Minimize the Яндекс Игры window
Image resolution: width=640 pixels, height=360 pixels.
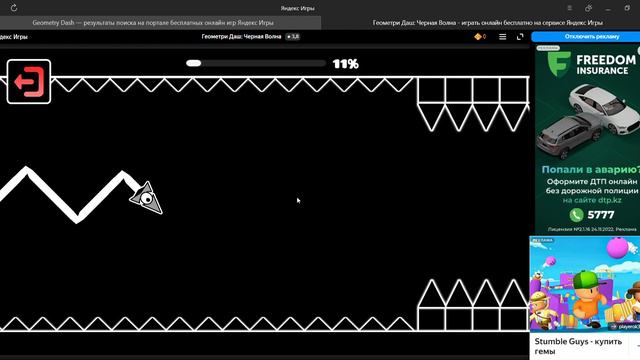[608, 8]
